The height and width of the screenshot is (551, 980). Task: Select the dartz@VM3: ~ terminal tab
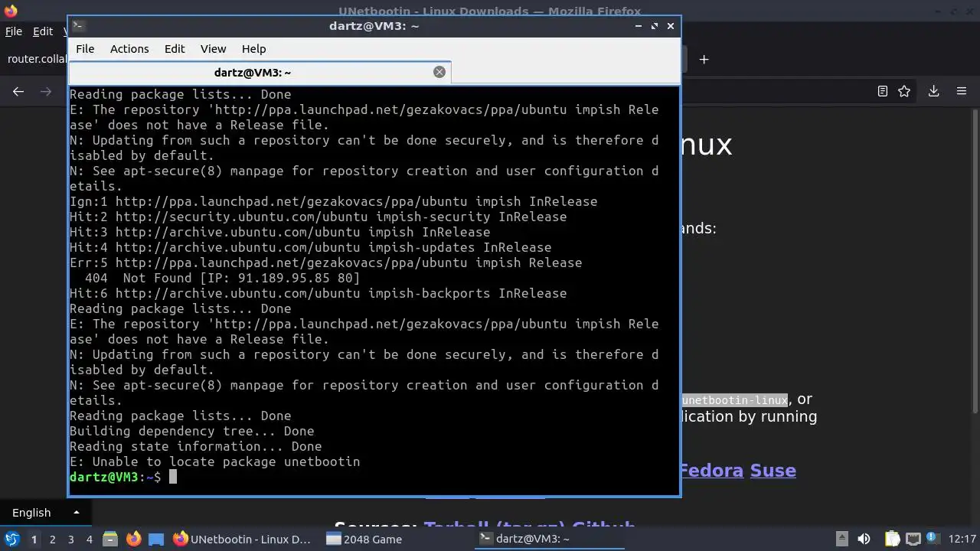260,72
